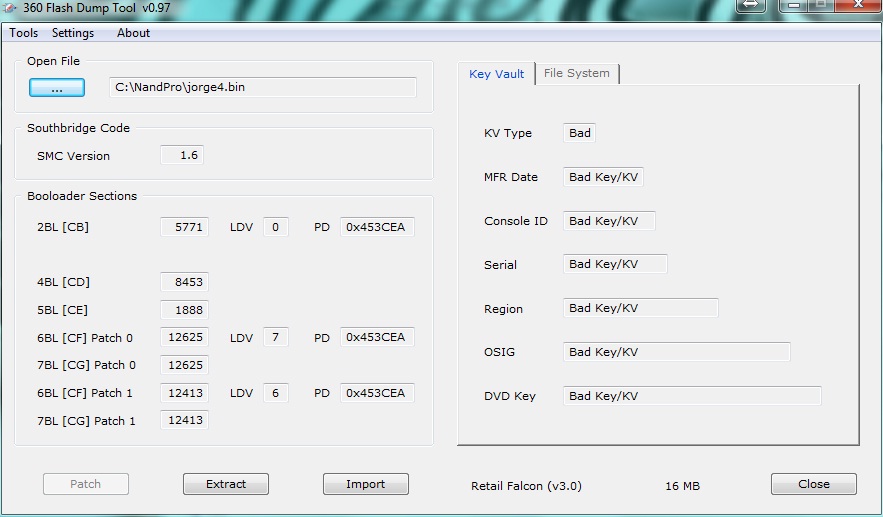Click the MFR Date field

(x=603, y=177)
